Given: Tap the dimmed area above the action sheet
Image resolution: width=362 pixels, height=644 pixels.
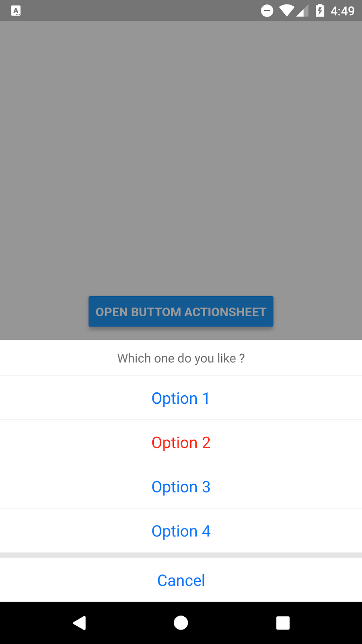Looking at the screenshot, I should click(181, 161).
